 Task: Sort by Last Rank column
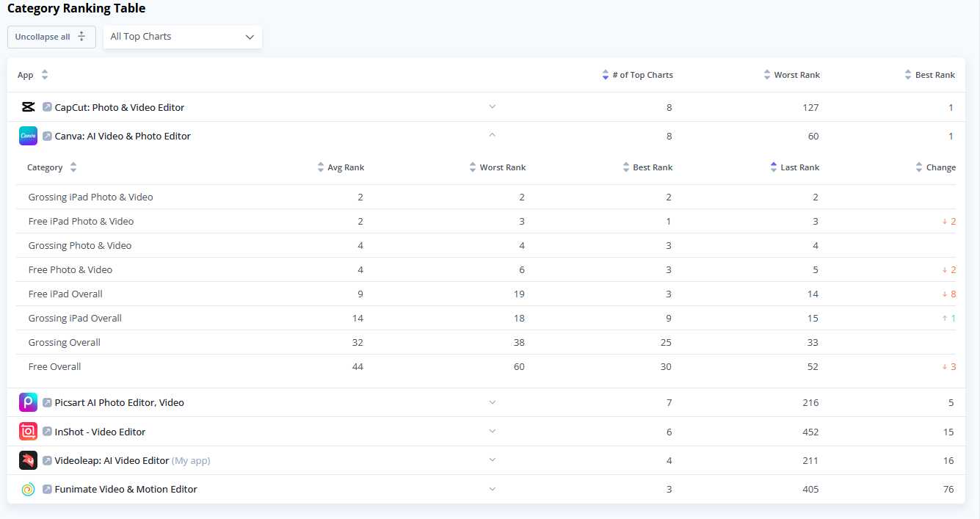pyautogui.click(x=794, y=167)
